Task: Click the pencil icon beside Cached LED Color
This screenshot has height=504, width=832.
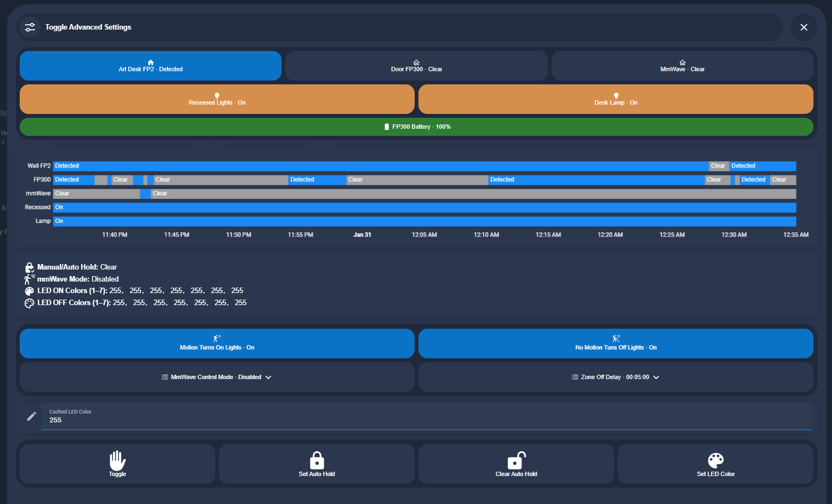Action: 32,416
